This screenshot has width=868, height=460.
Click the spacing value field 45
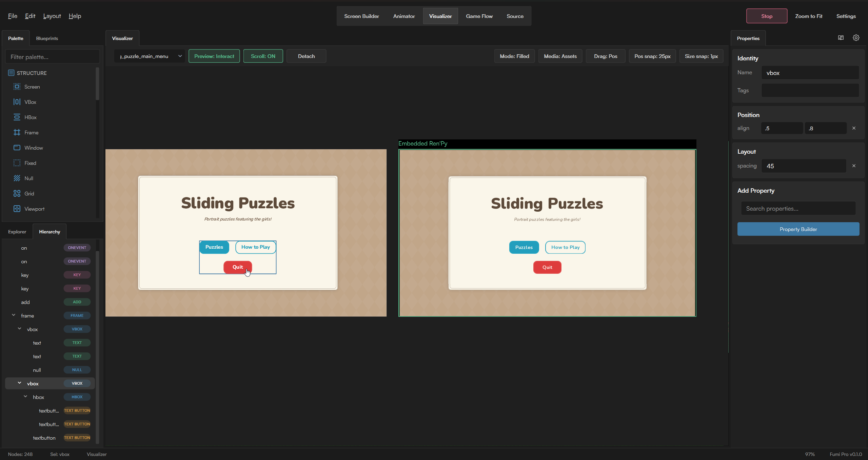pyautogui.click(x=804, y=166)
